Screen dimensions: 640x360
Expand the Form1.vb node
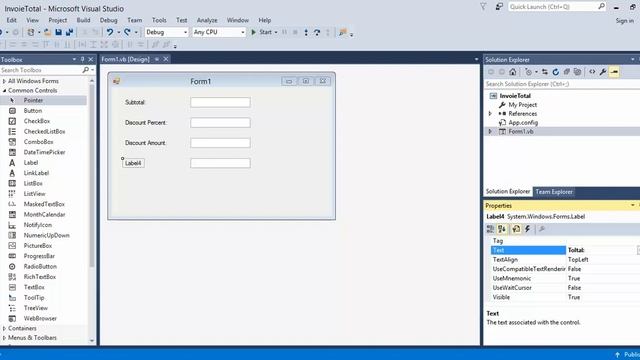[490, 131]
